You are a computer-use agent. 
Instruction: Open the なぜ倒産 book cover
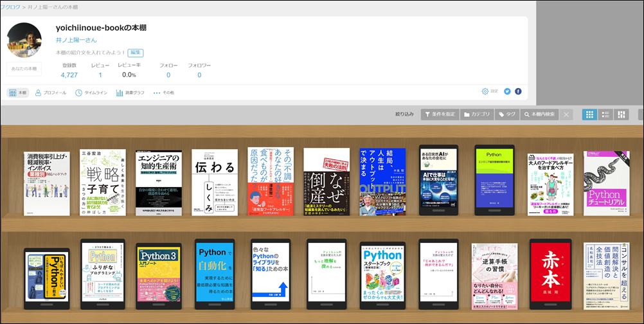pos(326,182)
